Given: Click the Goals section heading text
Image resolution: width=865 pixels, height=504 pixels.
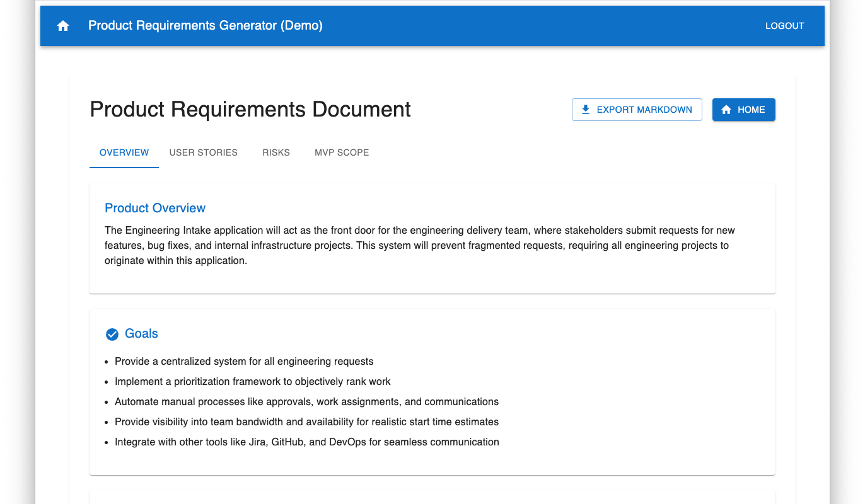Looking at the screenshot, I should pyautogui.click(x=141, y=334).
